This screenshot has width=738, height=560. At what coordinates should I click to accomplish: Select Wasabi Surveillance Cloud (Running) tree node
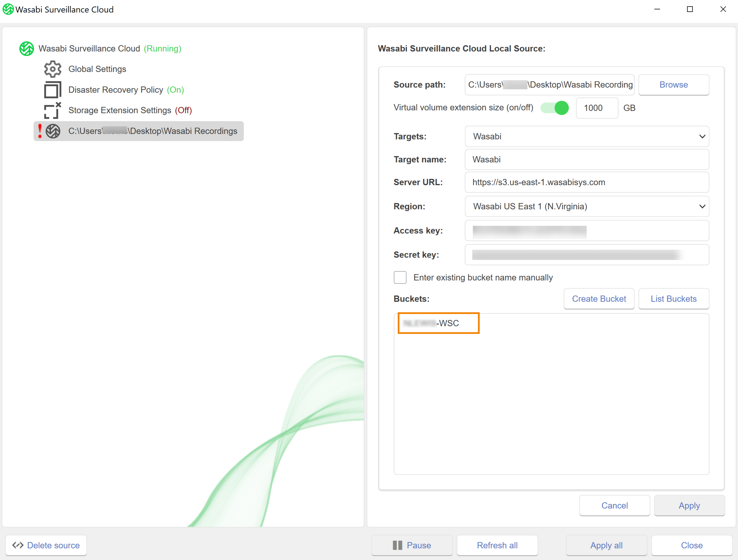coord(110,49)
